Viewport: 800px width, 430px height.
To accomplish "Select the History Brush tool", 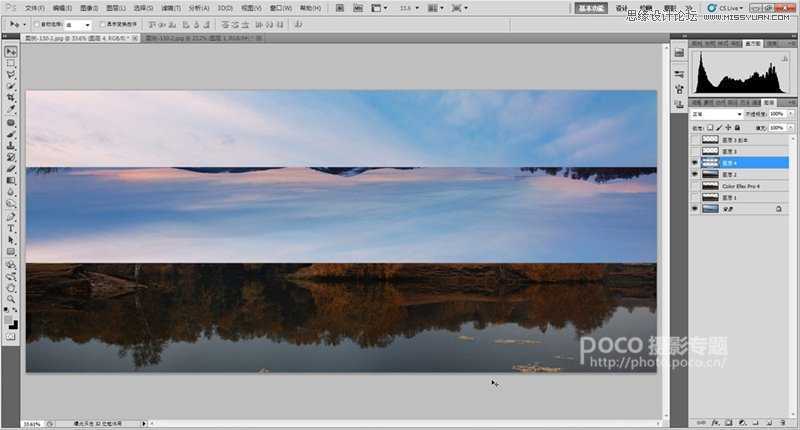I will tap(11, 157).
